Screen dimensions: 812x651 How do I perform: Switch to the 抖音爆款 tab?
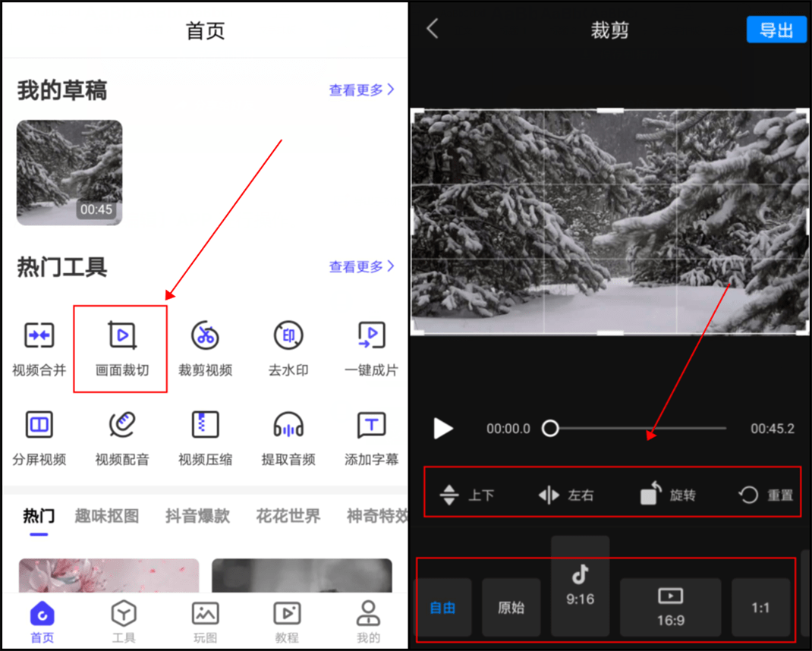click(197, 516)
